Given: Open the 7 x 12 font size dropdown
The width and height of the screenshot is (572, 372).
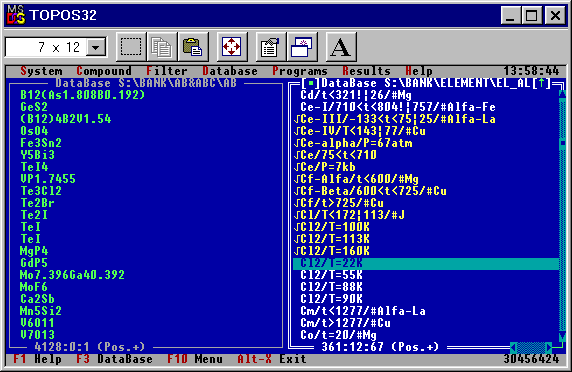Looking at the screenshot, I should point(96,47).
